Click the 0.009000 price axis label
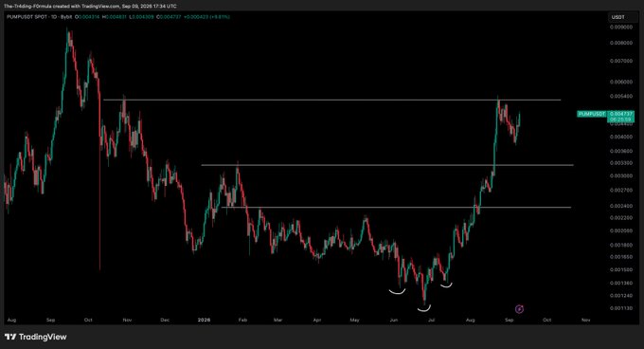Screen dimensions: 644x349 [x=621, y=28]
